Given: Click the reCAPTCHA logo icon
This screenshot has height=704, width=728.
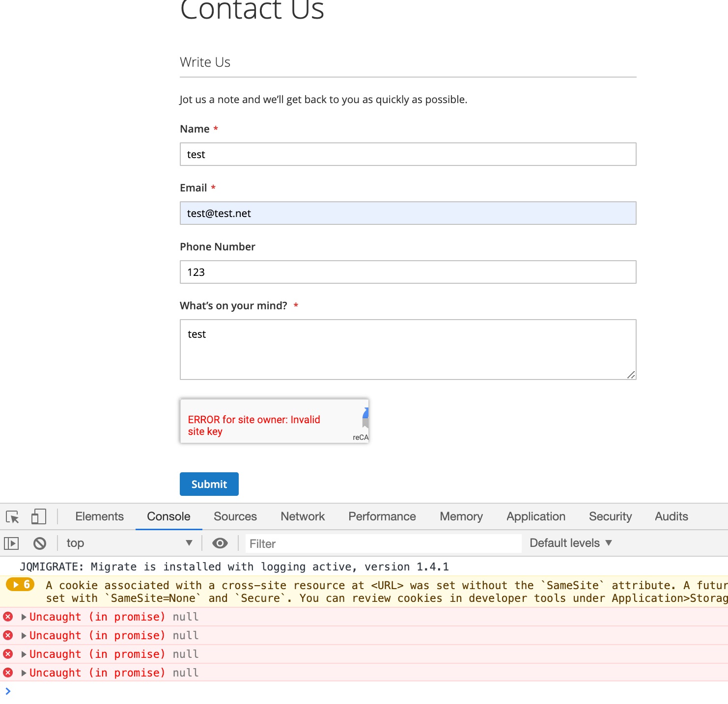Looking at the screenshot, I should point(365,418).
